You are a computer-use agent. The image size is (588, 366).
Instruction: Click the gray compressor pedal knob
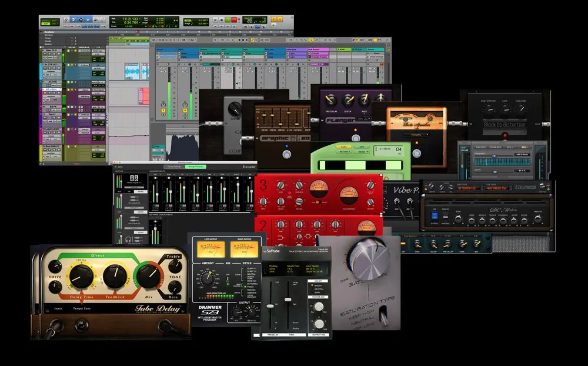(235, 109)
